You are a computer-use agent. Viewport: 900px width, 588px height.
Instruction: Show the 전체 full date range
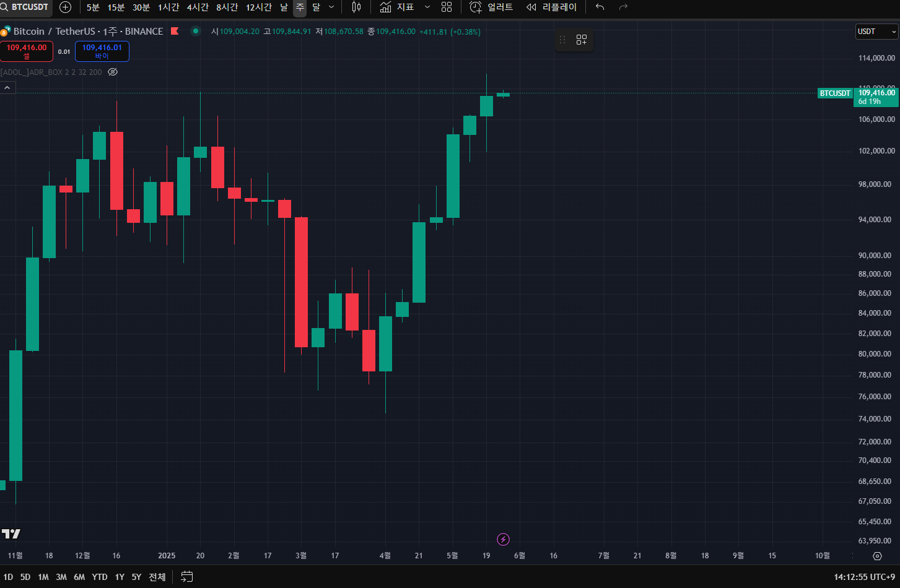[157, 577]
